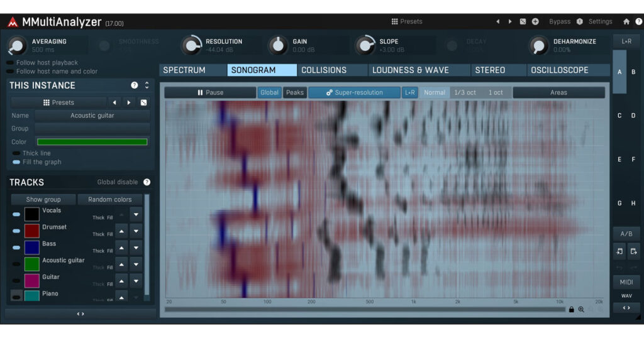Click the random preset dice in top bar
This screenshot has width=644, height=338.
tap(523, 21)
